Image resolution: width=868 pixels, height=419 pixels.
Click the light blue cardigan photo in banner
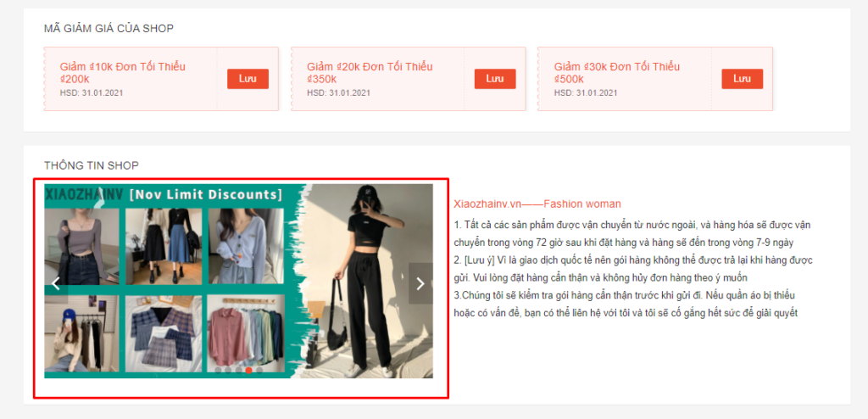[x=245, y=246]
